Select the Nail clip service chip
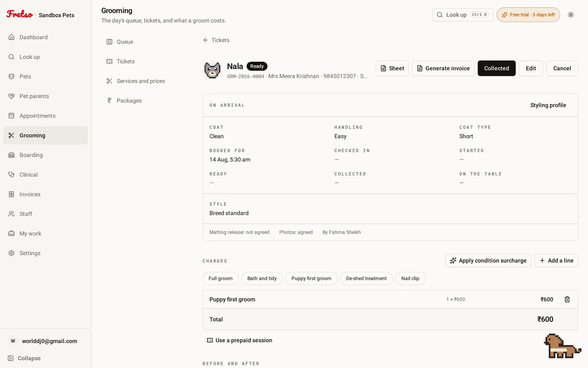 point(410,279)
